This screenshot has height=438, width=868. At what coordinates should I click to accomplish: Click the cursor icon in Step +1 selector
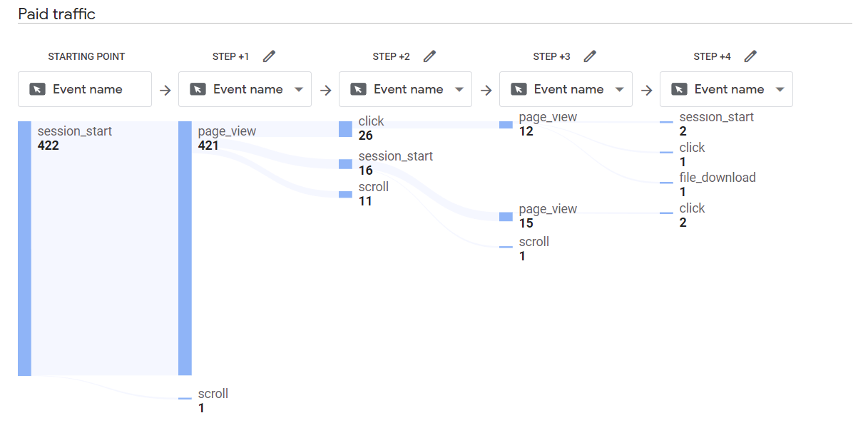tap(198, 89)
